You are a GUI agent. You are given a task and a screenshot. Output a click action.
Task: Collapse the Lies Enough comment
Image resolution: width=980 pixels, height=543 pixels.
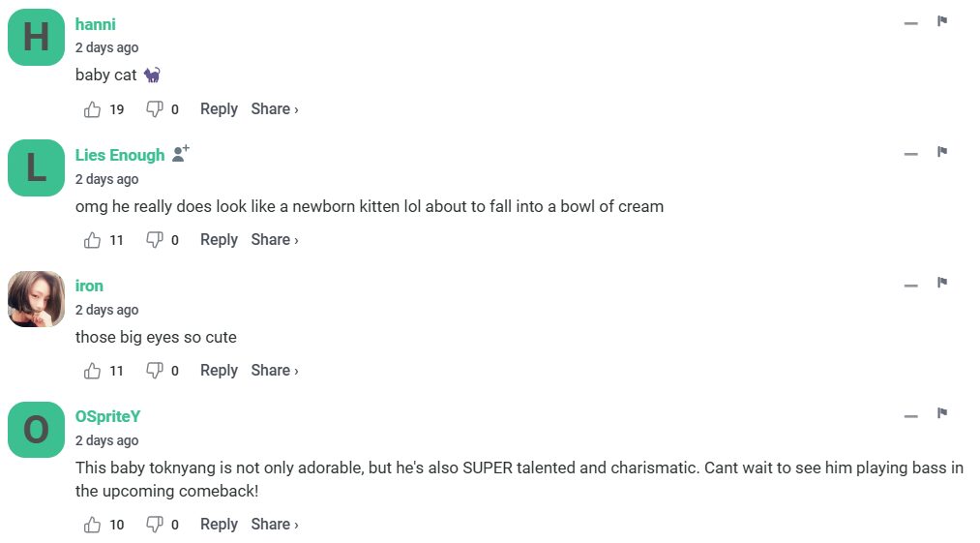click(910, 154)
